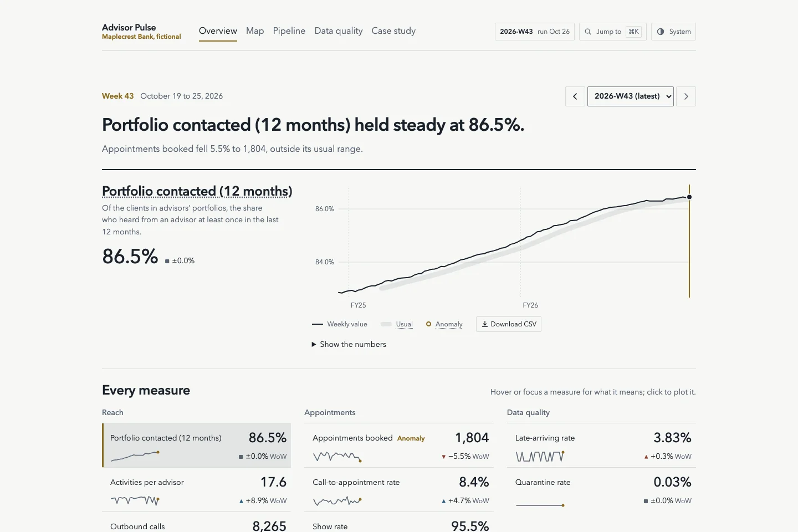Go to the previous week with the left chevron

click(x=575, y=96)
